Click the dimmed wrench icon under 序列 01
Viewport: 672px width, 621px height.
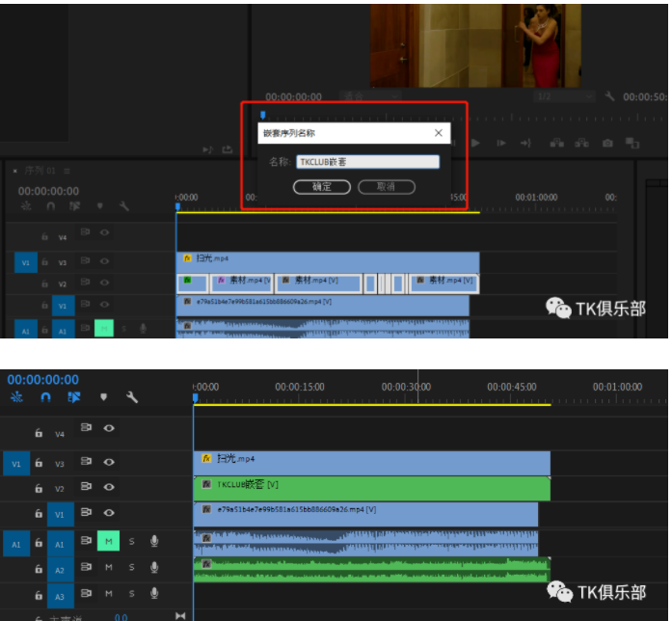pyautogui.click(x=123, y=206)
